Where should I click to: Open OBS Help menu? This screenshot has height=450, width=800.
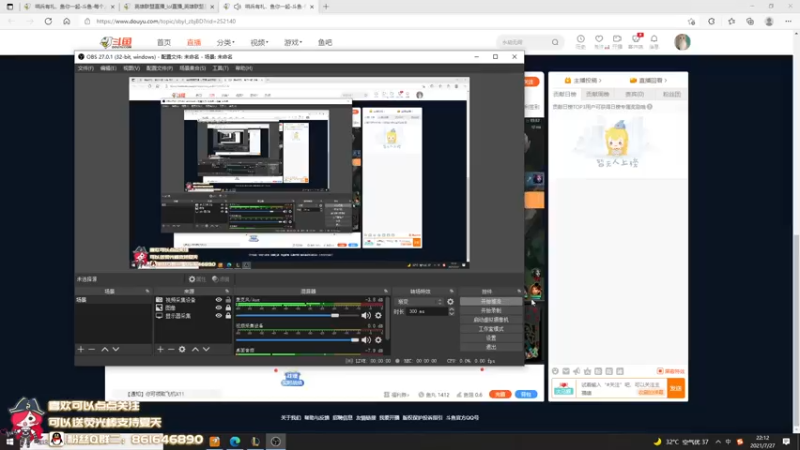244,68
